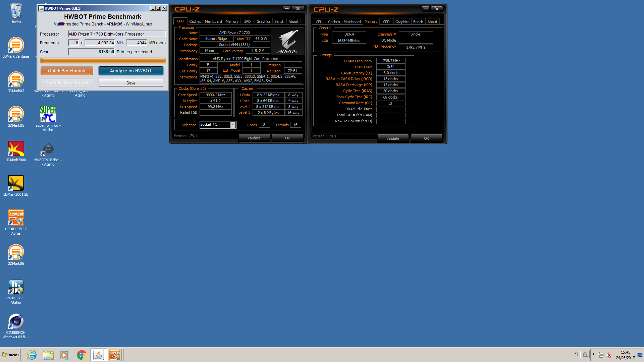Open SPD tab in CPU-Z processor window

248,21
